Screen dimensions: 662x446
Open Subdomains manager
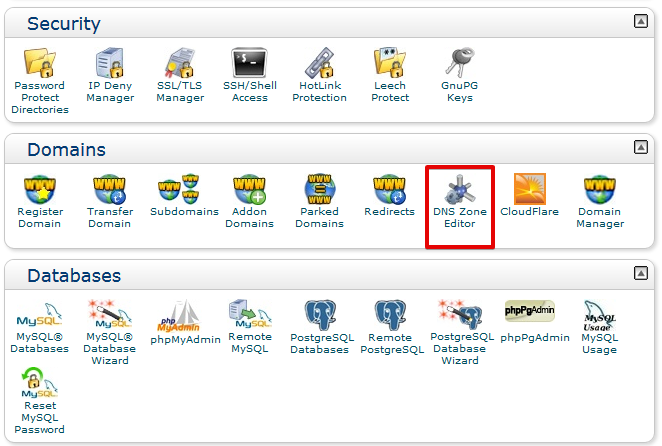click(184, 195)
